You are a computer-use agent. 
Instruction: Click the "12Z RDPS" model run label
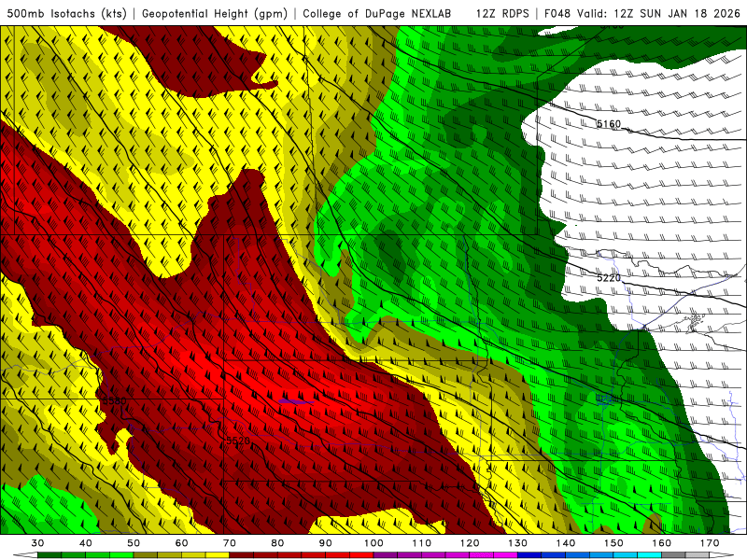pos(502,13)
